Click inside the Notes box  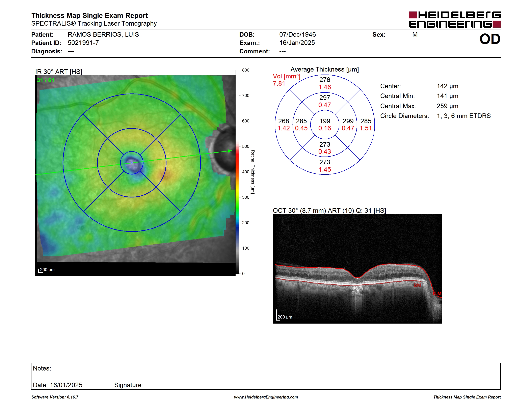(266, 376)
